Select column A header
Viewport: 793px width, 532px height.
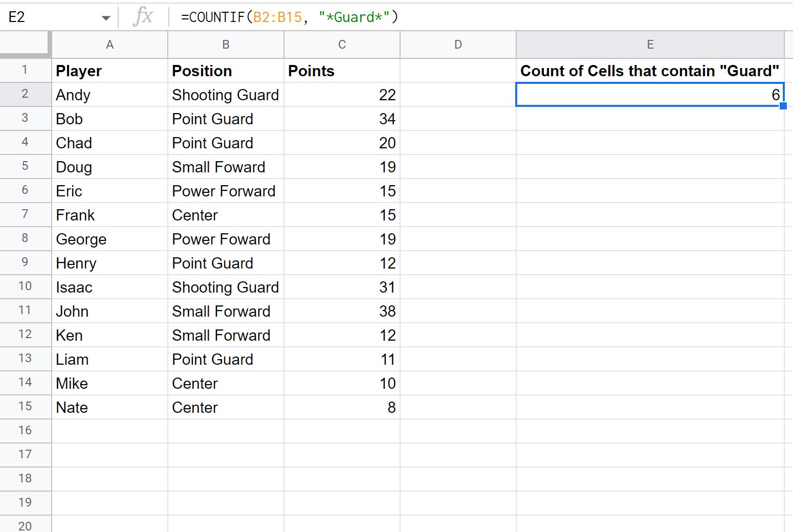109,45
